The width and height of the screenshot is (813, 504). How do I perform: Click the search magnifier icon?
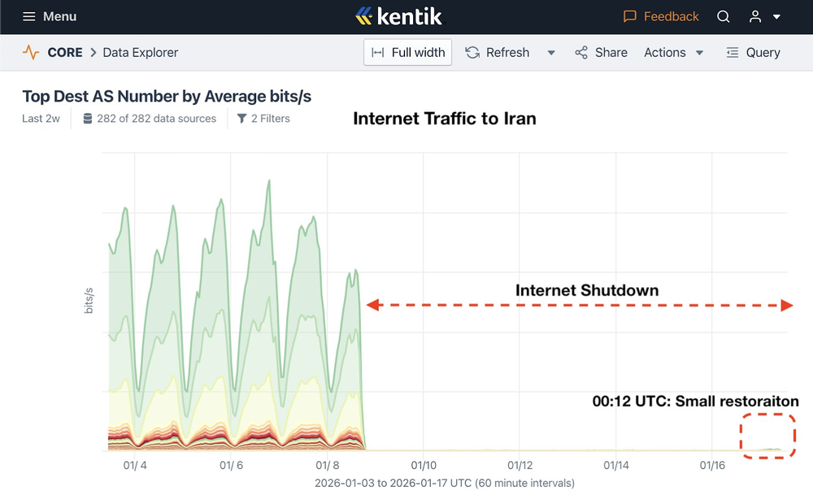(724, 16)
